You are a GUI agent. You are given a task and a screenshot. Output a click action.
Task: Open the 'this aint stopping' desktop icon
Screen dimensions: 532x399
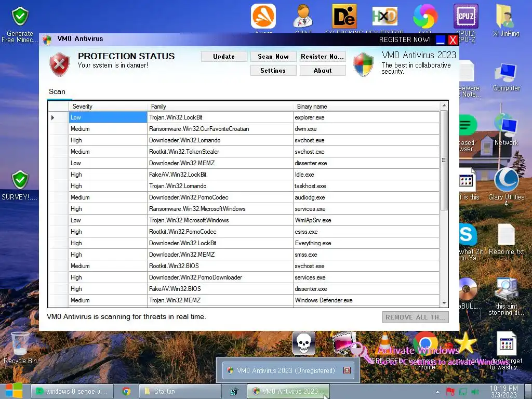coord(506,289)
